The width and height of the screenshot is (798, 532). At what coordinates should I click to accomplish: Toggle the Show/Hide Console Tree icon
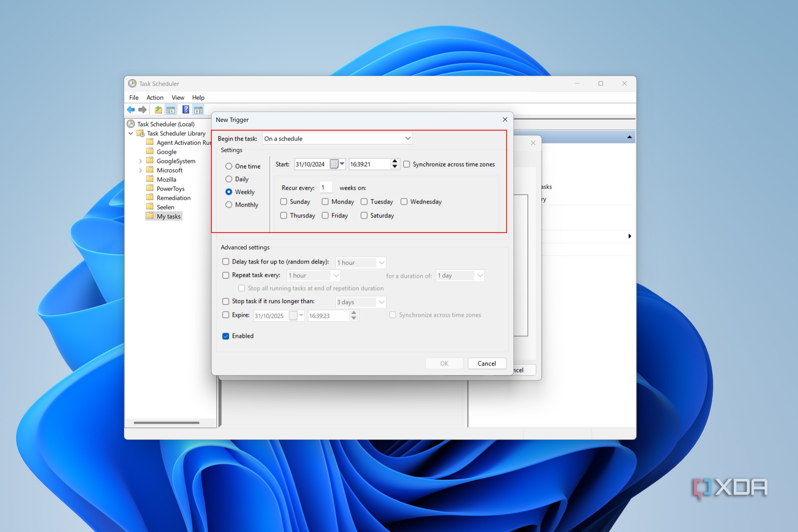[171, 110]
